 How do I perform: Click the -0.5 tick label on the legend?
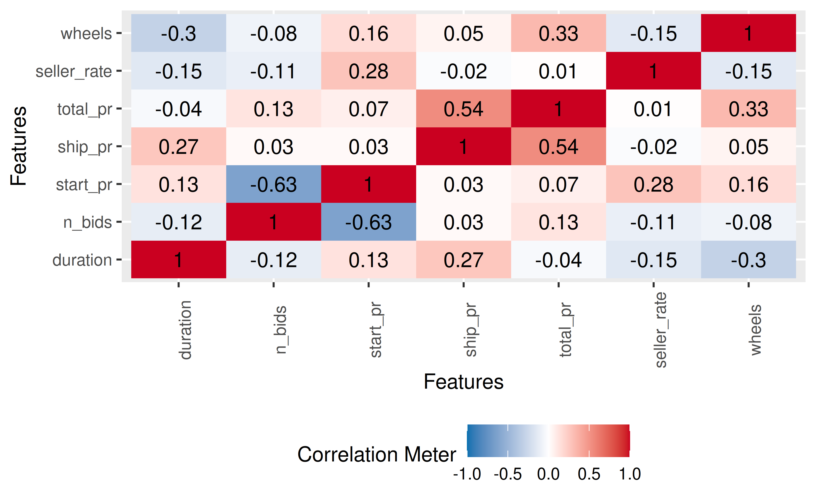tap(507, 474)
